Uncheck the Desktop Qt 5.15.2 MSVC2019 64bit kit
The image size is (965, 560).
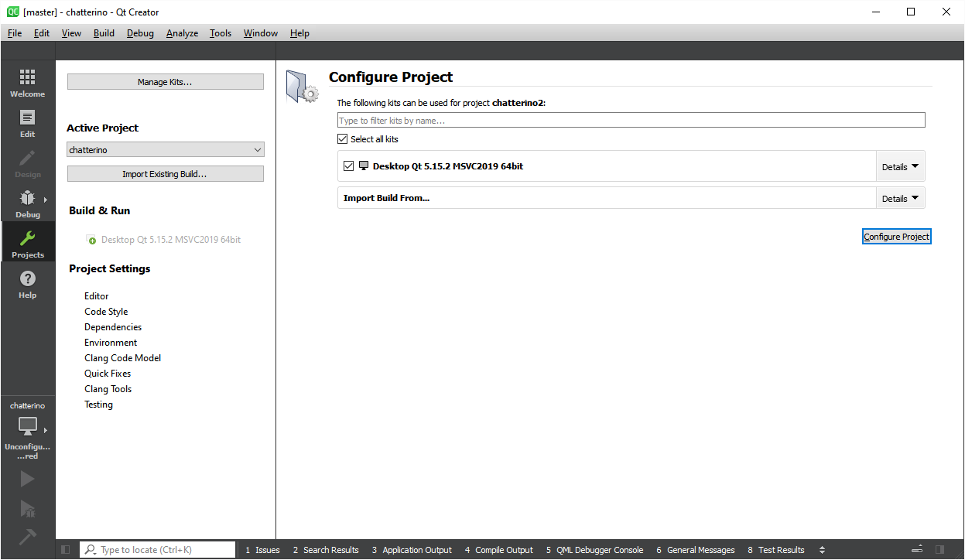pyautogui.click(x=348, y=166)
